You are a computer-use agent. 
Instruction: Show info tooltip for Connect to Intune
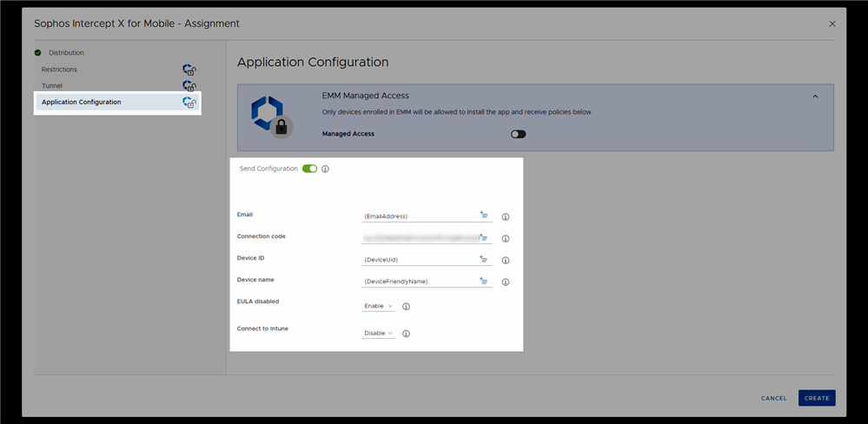406,334
